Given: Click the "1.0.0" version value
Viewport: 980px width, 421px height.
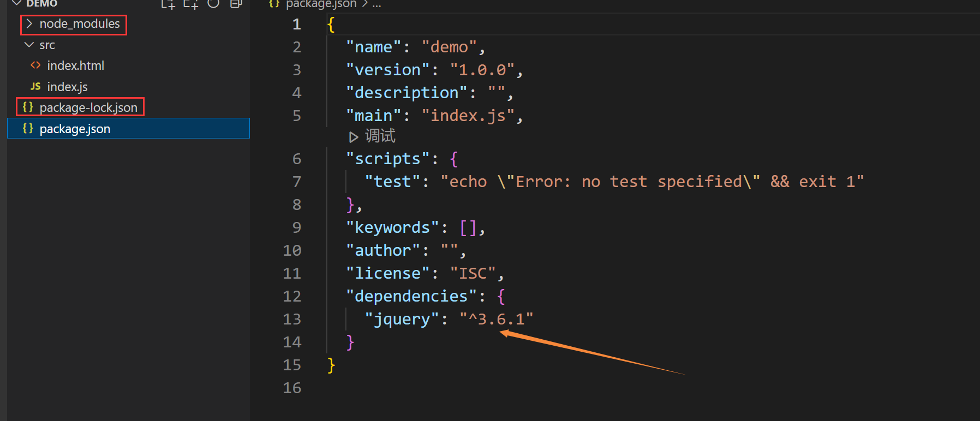Looking at the screenshot, I should pos(482,70).
